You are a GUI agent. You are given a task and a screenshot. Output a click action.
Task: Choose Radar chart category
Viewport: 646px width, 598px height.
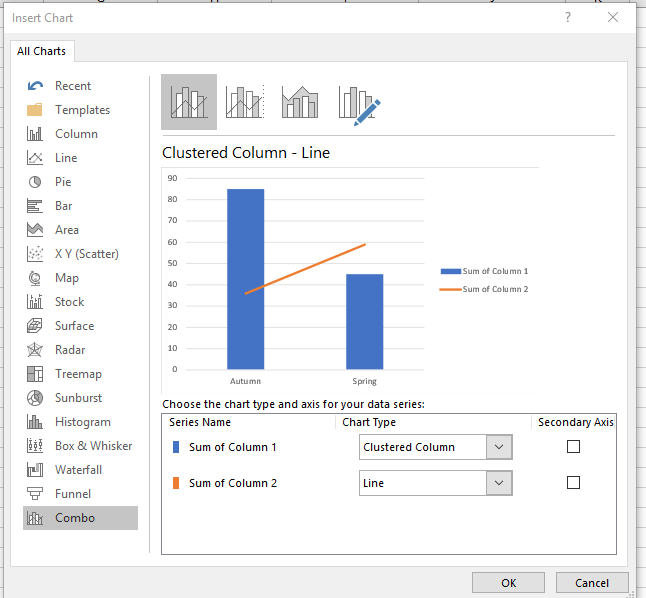80,349
